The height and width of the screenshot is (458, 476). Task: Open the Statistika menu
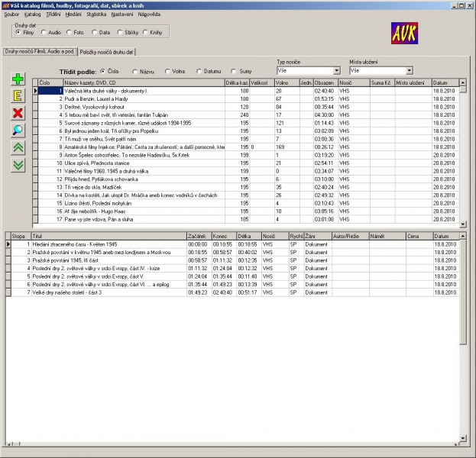coord(96,14)
